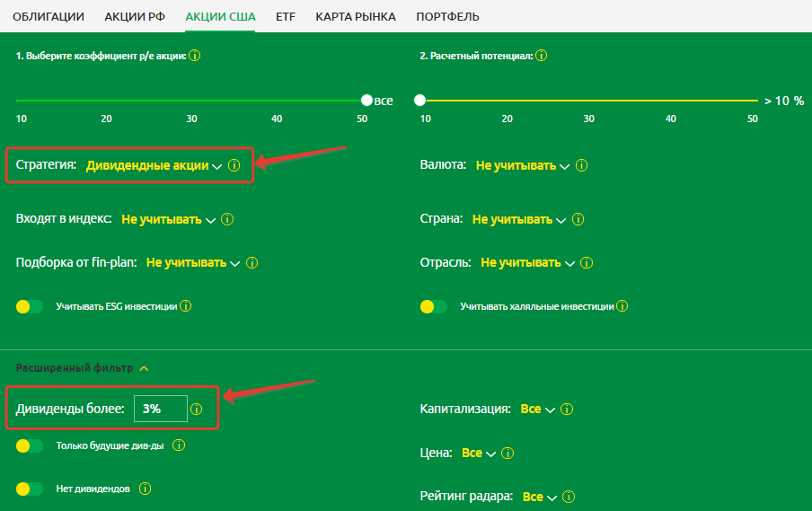Open info icon next to Капитализация
The height and width of the screenshot is (511, 812).
(566, 410)
